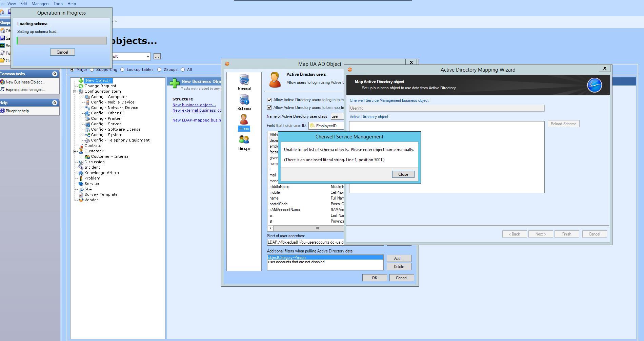Collapse the Common tasks panel
The image size is (644, 341).
point(55,74)
